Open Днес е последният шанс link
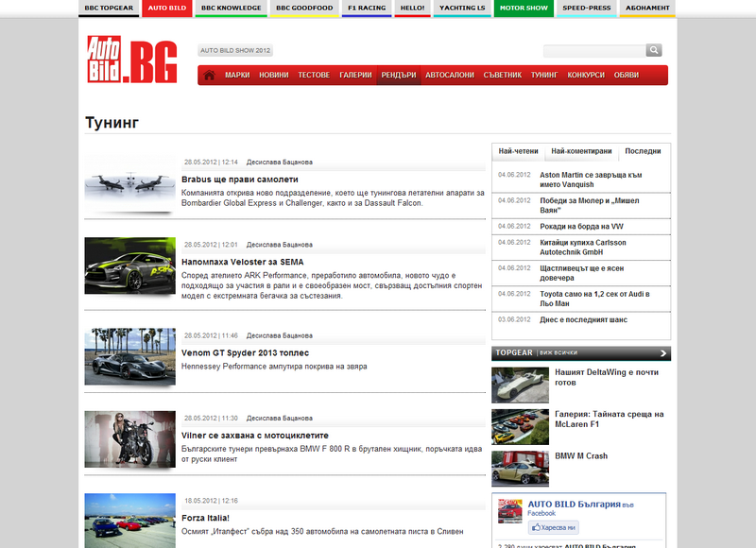 583,320
